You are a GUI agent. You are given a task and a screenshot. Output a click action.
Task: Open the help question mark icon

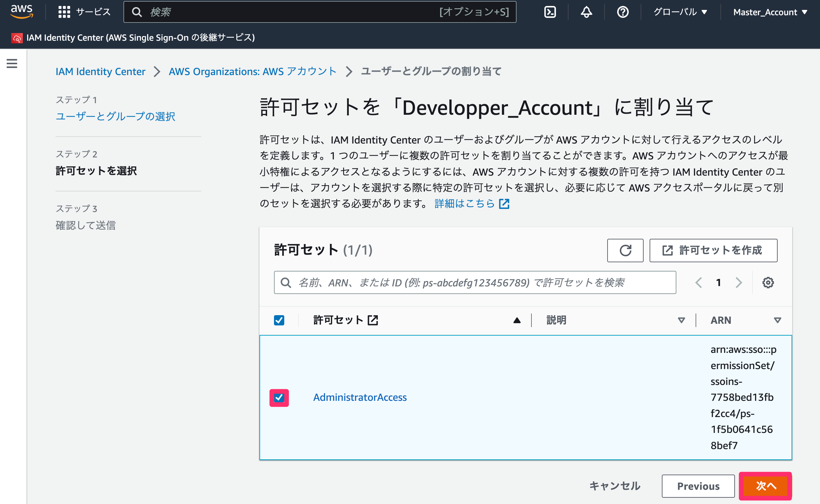[x=622, y=12]
